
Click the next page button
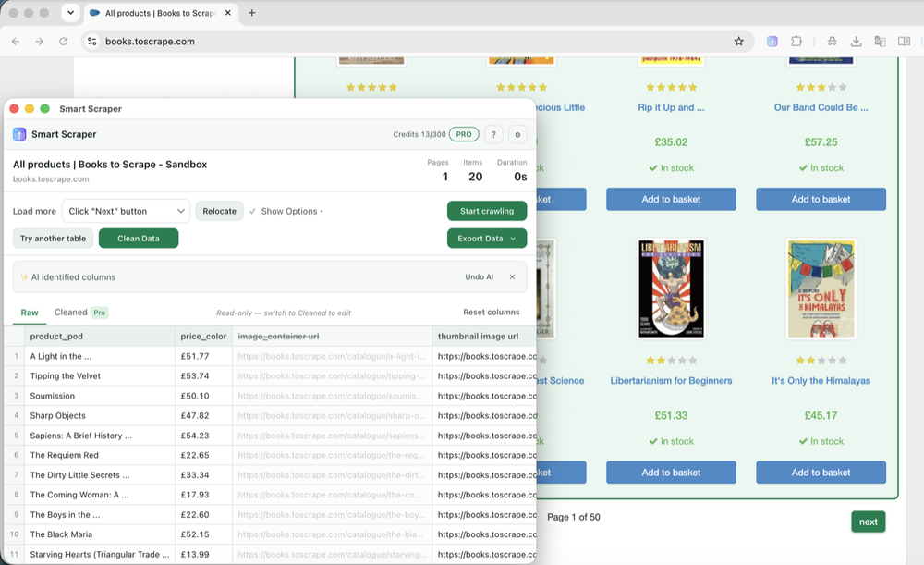868,522
